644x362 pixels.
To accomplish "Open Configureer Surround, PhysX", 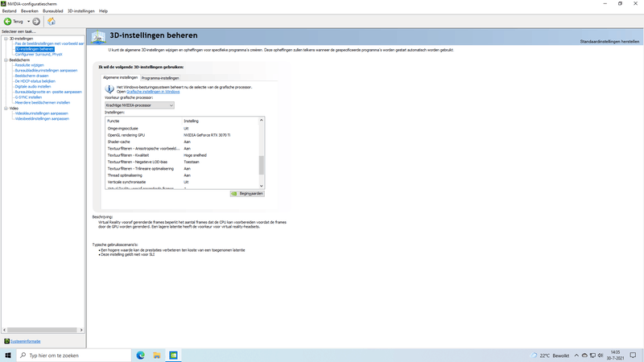I will (39, 54).
